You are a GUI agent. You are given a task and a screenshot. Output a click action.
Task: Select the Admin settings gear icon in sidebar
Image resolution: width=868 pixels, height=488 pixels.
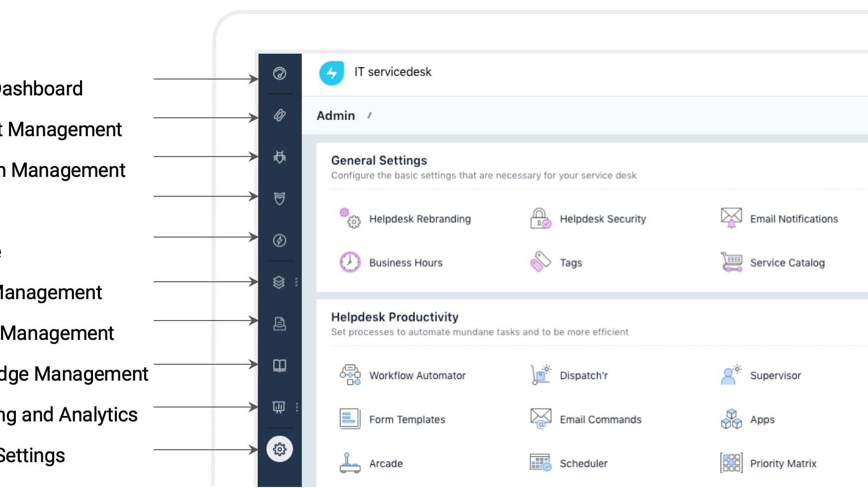click(x=280, y=449)
